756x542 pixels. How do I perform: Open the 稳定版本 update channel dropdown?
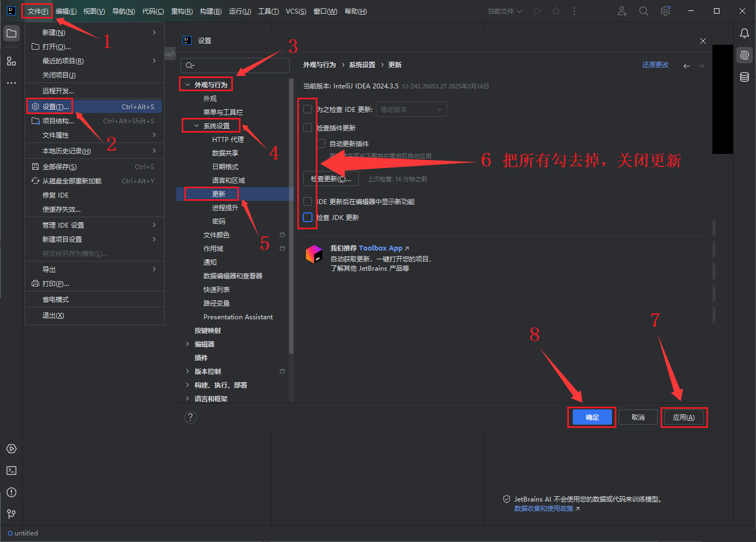click(x=411, y=109)
